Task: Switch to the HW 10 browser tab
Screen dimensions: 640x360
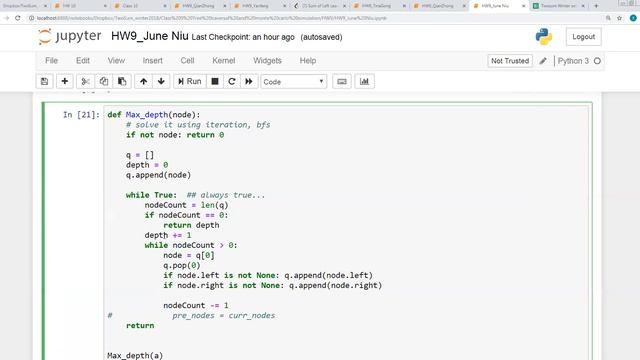Action: [x=80, y=6]
